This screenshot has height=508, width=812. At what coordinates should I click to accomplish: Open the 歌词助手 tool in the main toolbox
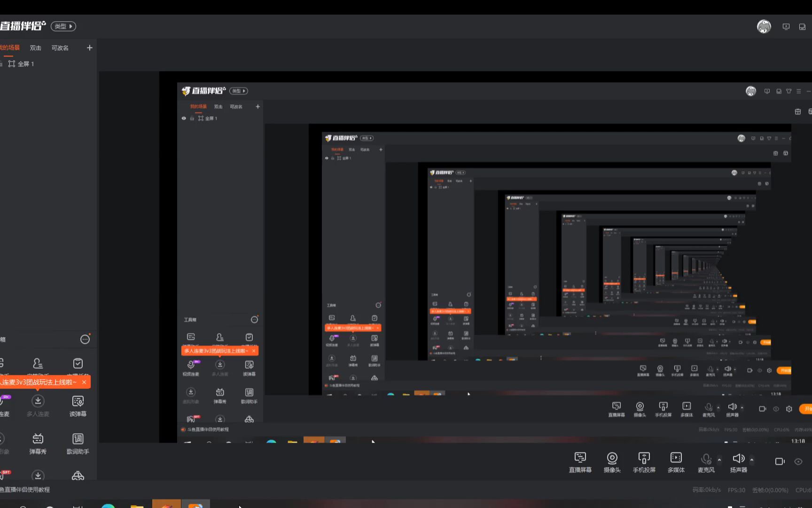coord(78,444)
